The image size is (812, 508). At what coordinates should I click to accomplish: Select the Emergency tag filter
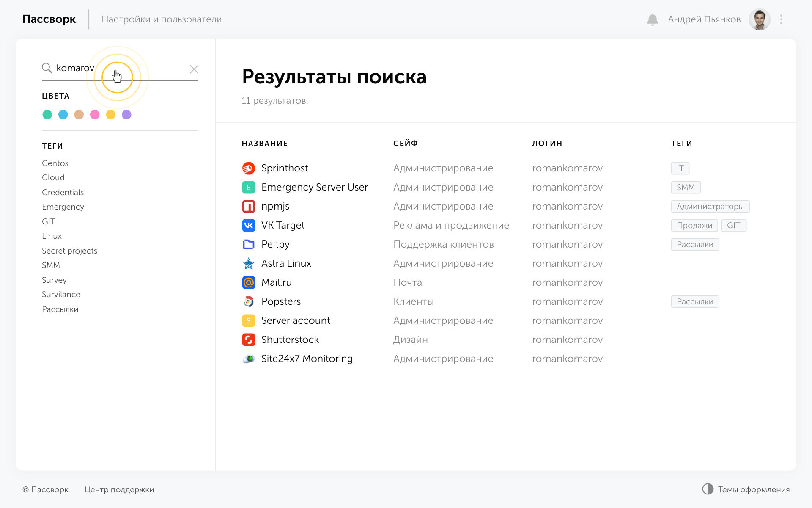[x=63, y=207]
